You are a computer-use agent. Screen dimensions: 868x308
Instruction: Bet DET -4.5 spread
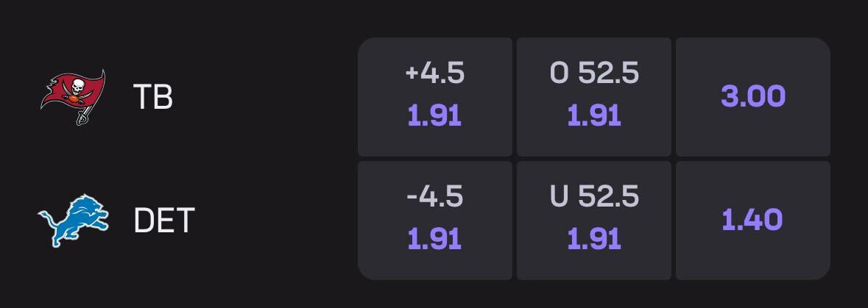[x=435, y=220]
